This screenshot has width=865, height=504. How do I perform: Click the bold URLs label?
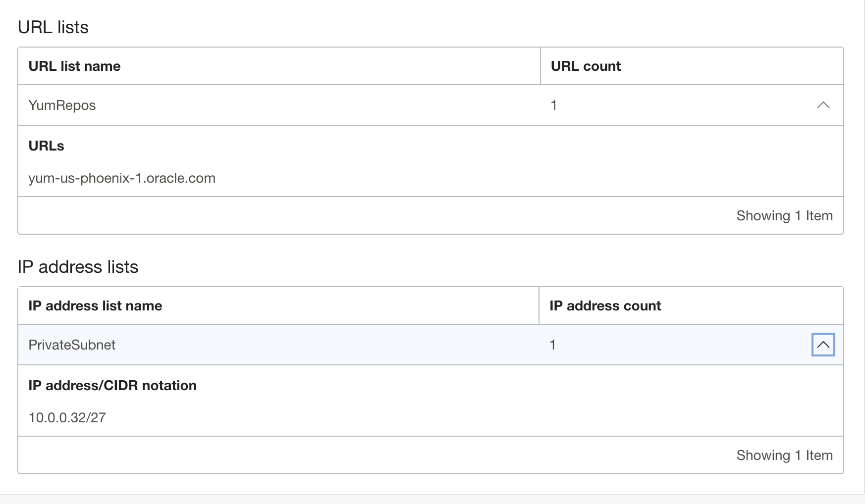(x=46, y=146)
